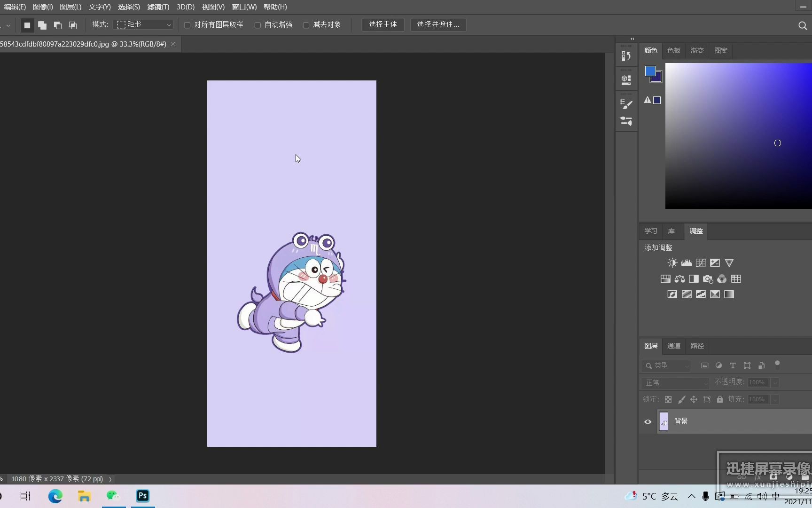Collapse the panel dock double arrow

632,39
